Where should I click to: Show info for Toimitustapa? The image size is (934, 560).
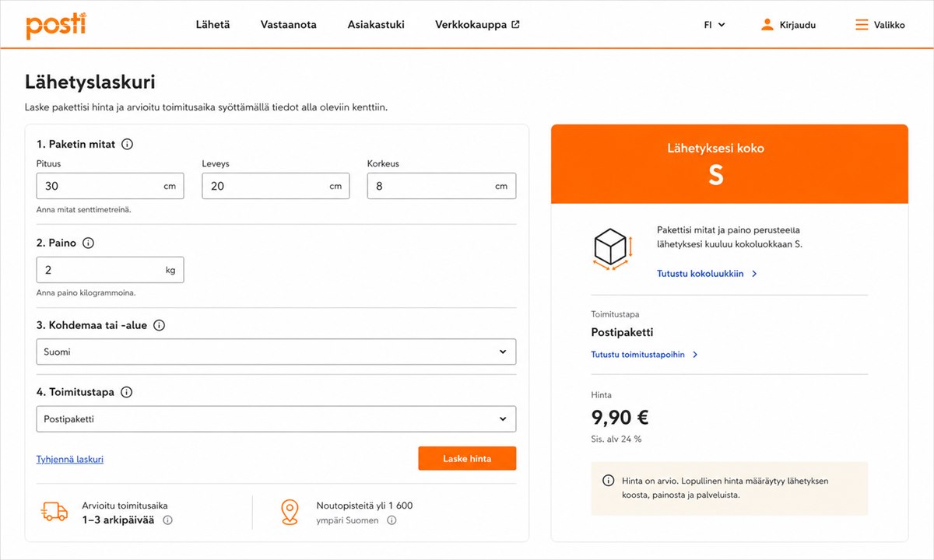click(126, 393)
